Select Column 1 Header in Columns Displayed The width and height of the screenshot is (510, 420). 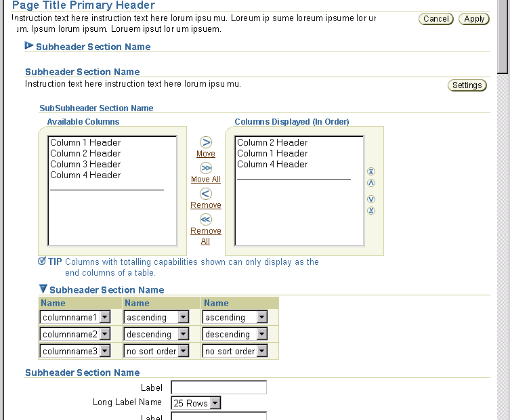pyautogui.click(x=272, y=153)
